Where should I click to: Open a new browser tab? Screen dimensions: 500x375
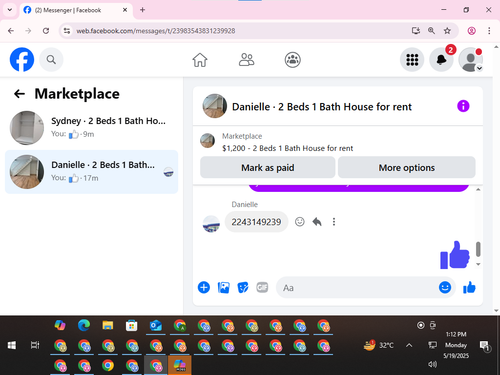pyautogui.click(x=142, y=10)
